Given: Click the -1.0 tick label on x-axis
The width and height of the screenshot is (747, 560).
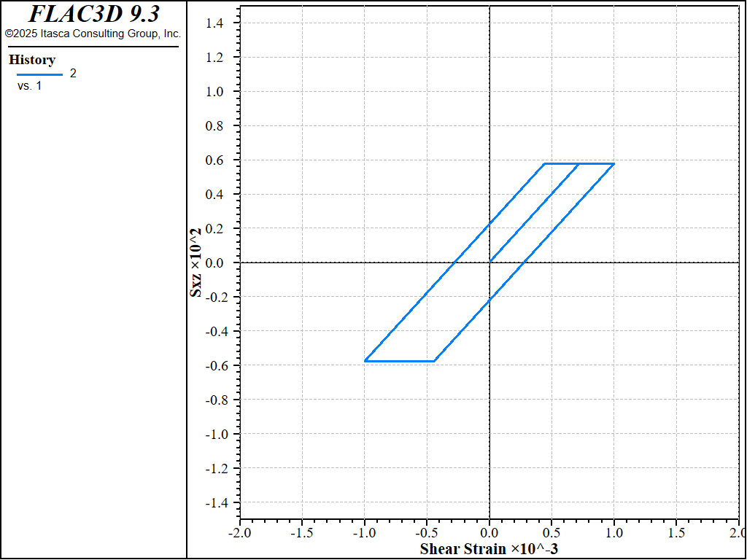Looking at the screenshot, I should coord(364,533).
